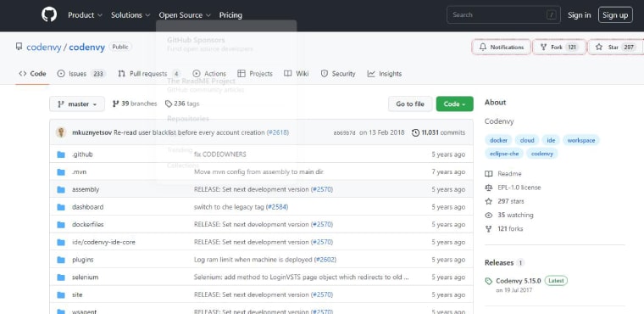This screenshot has width=644, height=314.
Task: Select the Code tab
Action: [32, 74]
